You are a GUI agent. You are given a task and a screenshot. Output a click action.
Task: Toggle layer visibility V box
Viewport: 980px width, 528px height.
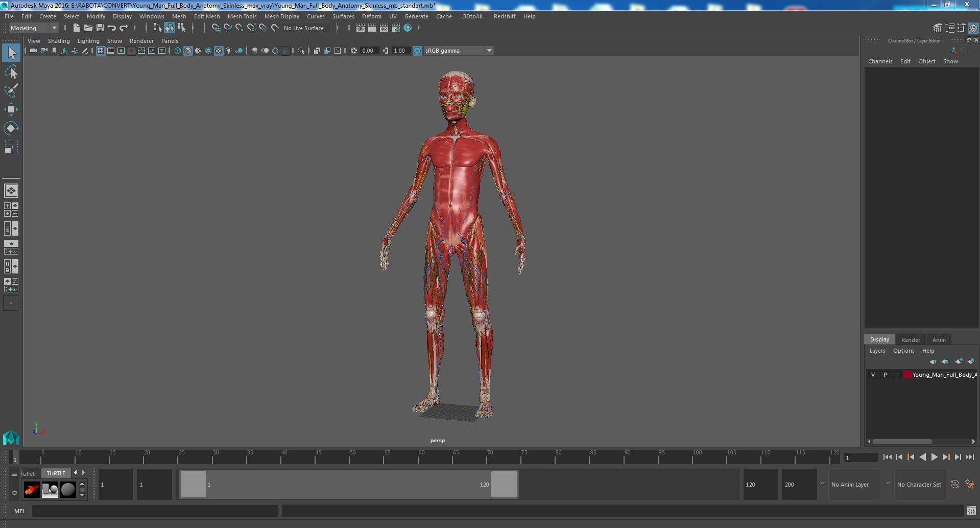pyautogui.click(x=873, y=375)
